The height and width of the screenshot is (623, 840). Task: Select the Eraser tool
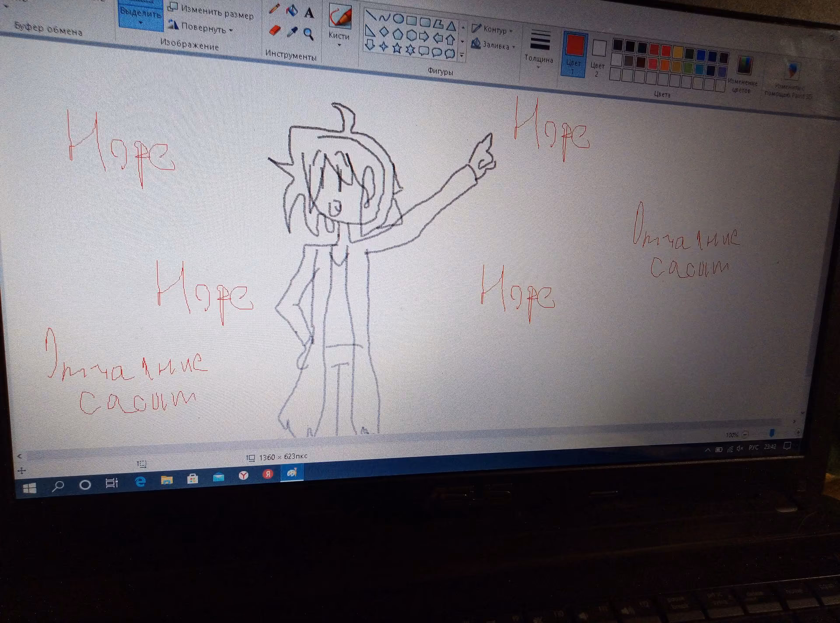click(x=274, y=31)
